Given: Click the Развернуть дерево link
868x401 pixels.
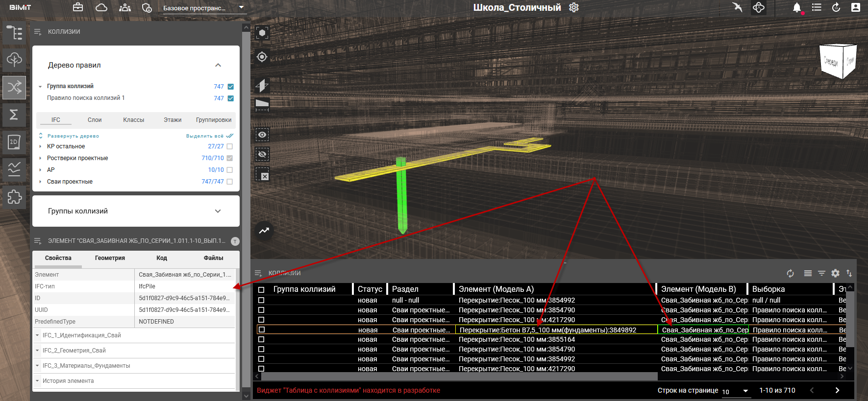Looking at the screenshot, I should pyautogui.click(x=73, y=136).
